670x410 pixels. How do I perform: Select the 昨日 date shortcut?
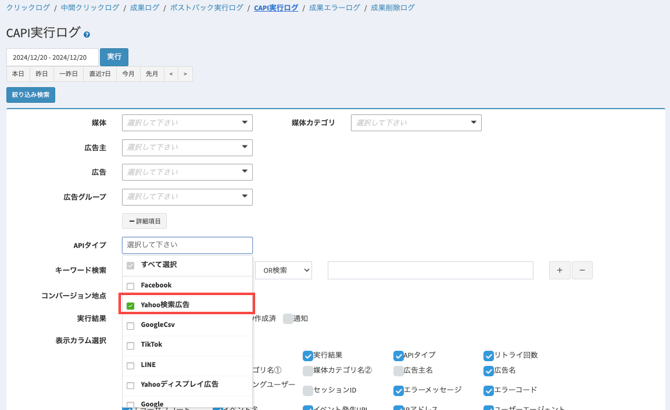[x=41, y=74]
